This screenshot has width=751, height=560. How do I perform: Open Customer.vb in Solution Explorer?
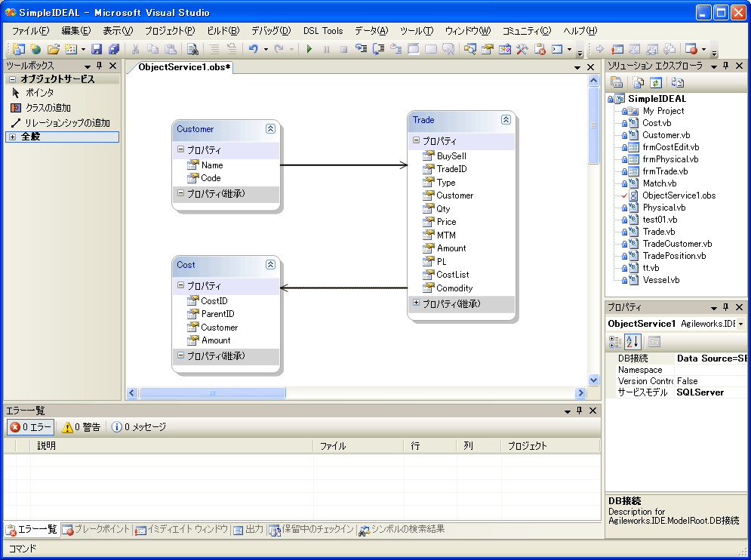coord(666,135)
